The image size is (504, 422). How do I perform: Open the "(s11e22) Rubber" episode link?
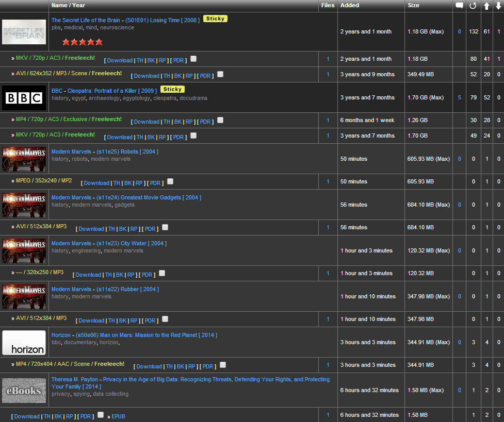[x=118, y=290]
